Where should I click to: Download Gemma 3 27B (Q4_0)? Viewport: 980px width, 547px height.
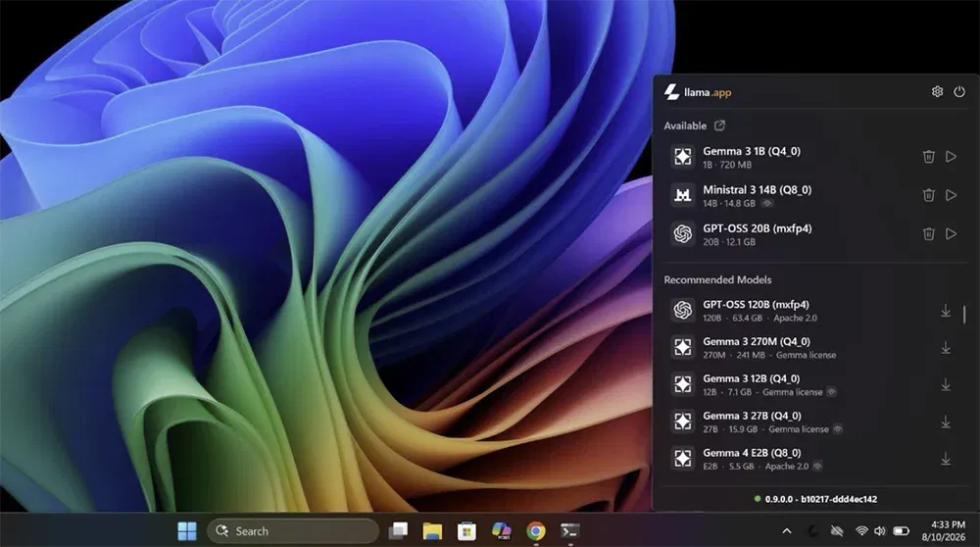coord(946,422)
